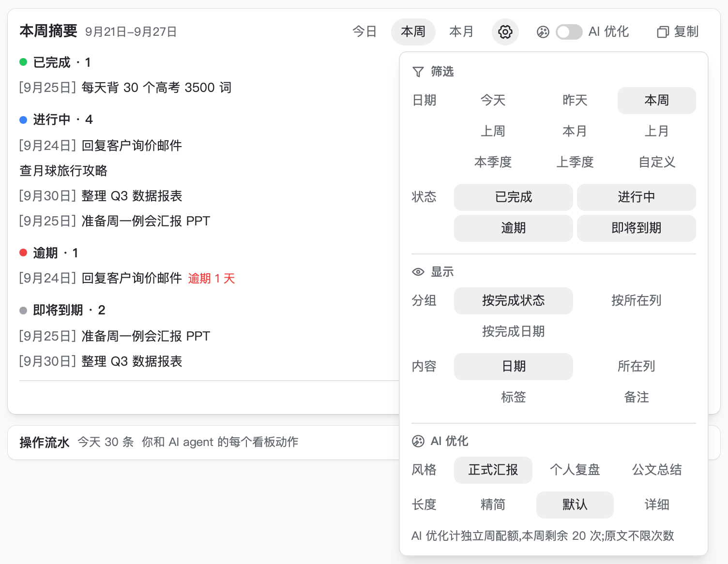Viewport: 728px width, 564px height.
Task: Toggle the 已完成 status filter
Action: tap(514, 197)
